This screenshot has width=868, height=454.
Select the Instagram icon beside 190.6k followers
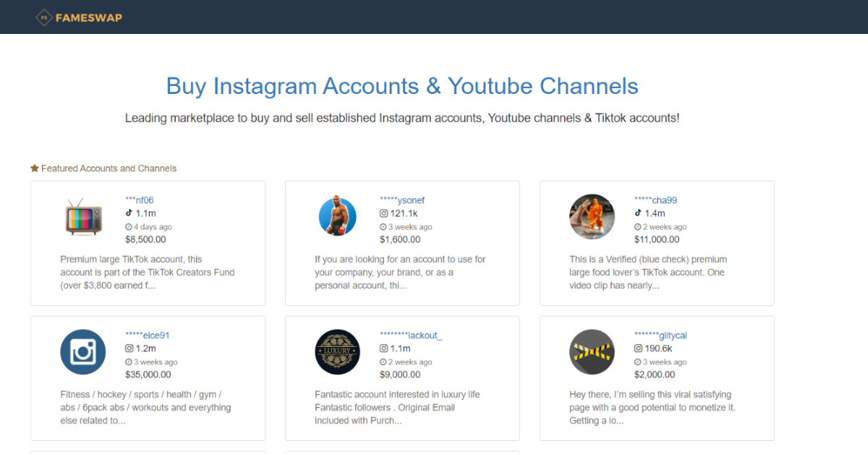(638, 348)
